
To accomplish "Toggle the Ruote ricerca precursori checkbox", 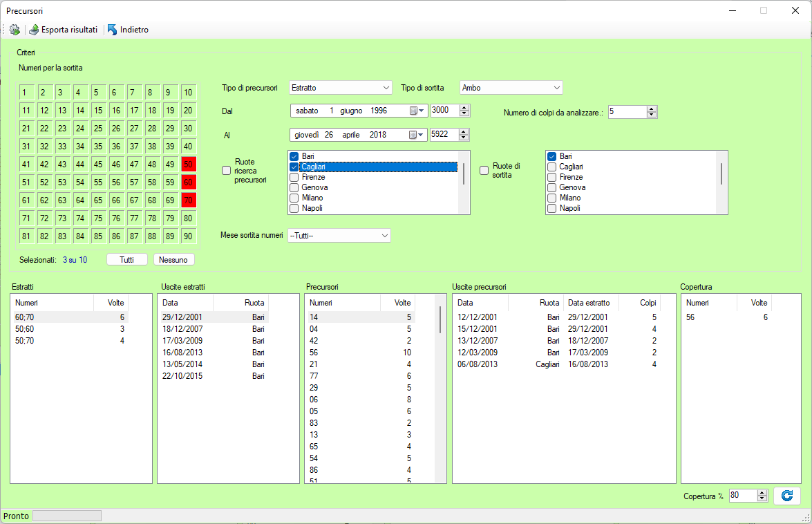I will [x=226, y=170].
